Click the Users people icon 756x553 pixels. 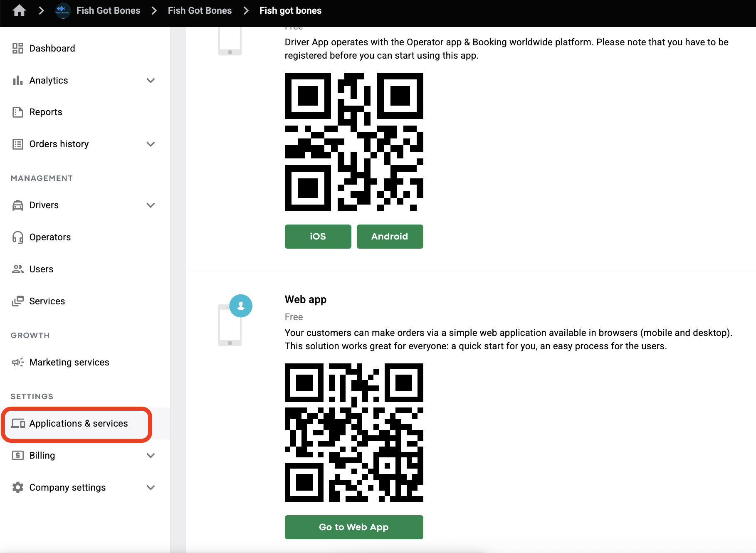[17, 269]
